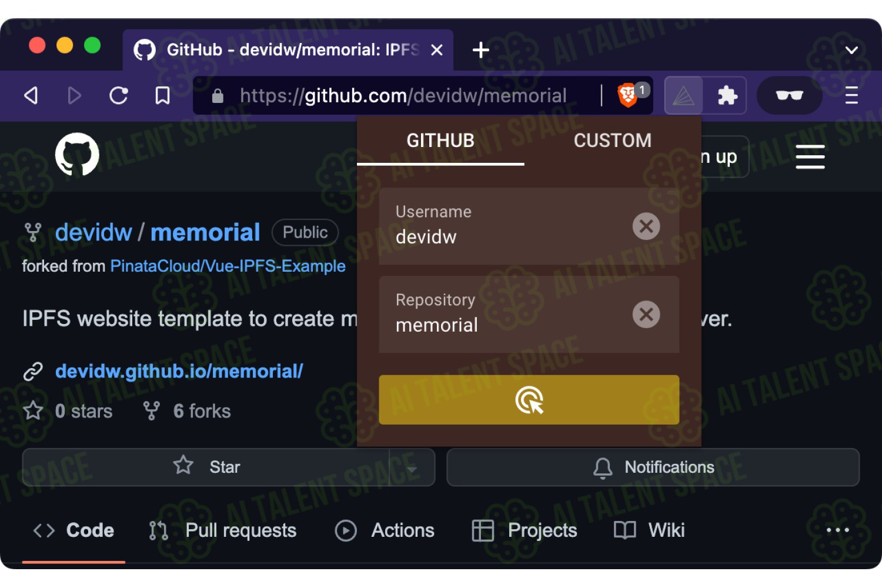Viewport: 882px width, 588px height.
Task: Clear the Repository field with X
Action: [x=646, y=315]
